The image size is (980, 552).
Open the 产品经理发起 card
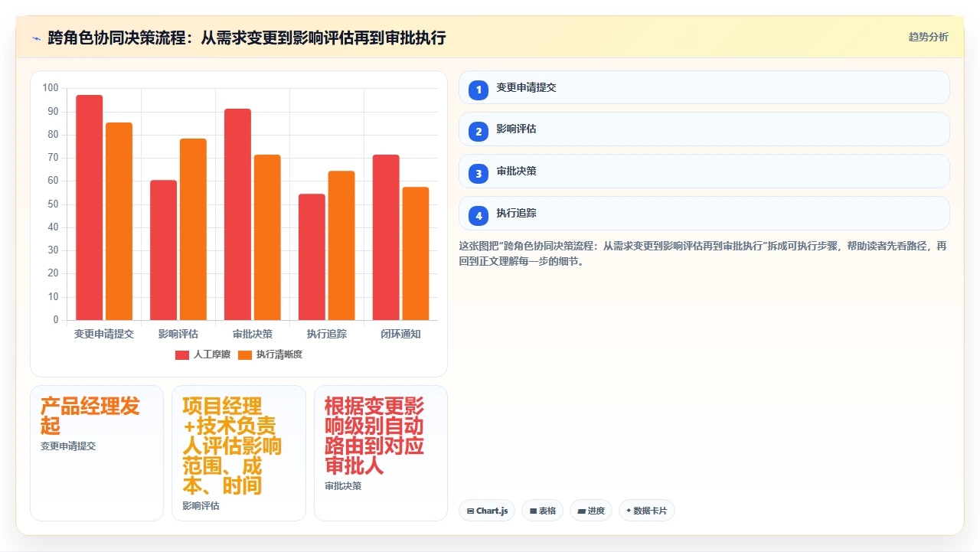point(96,453)
